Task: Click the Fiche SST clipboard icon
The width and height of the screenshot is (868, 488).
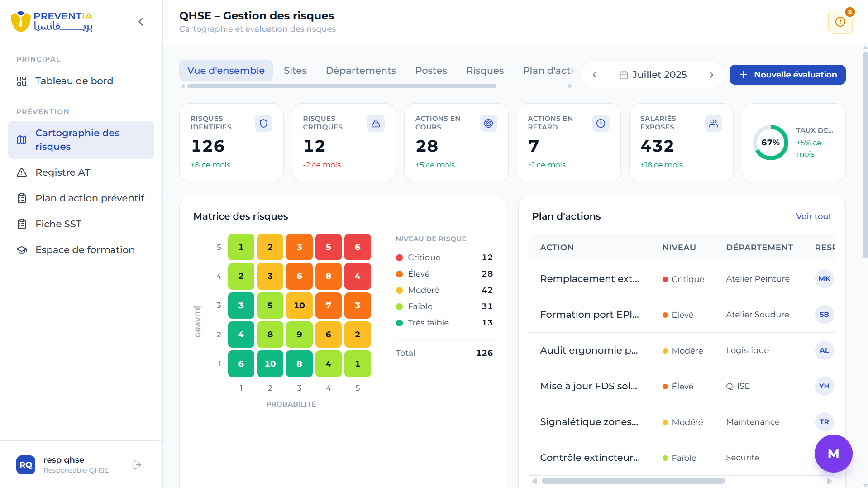Action: point(22,224)
